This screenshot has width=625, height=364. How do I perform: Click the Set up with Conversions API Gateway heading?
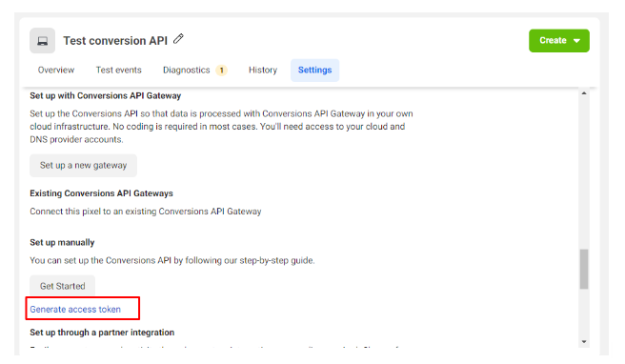point(105,95)
